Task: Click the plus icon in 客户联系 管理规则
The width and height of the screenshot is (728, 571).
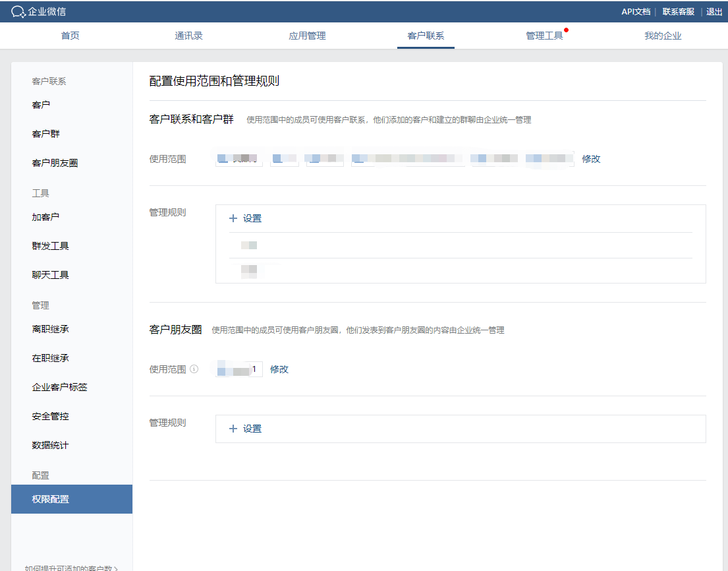Action: coord(233,218)
